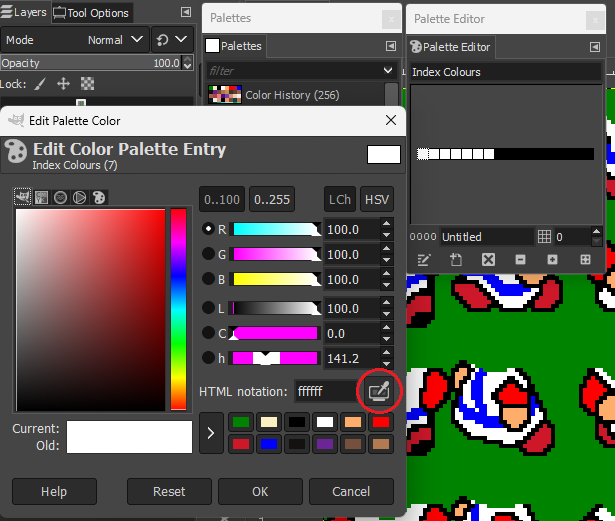Click the zoom out icon in Palette Editor
The image size is (615, 521).
[520, 260]
